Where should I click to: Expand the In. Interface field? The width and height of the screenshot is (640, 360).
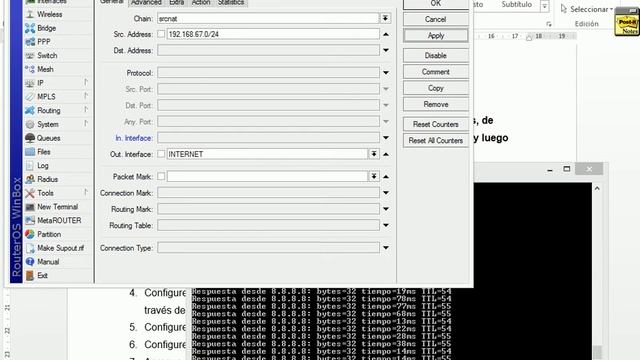tap(386, 138)
